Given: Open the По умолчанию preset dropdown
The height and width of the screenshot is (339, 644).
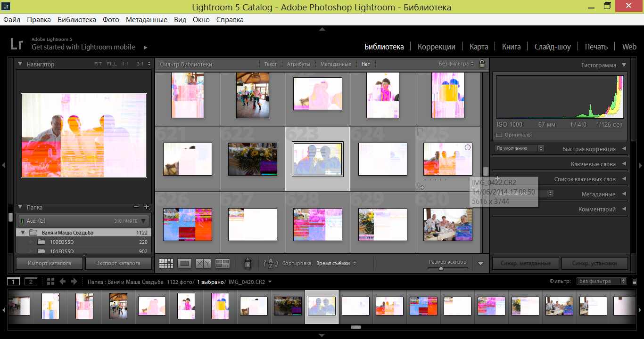Looking at the screenshot, I should click(520, 148).
